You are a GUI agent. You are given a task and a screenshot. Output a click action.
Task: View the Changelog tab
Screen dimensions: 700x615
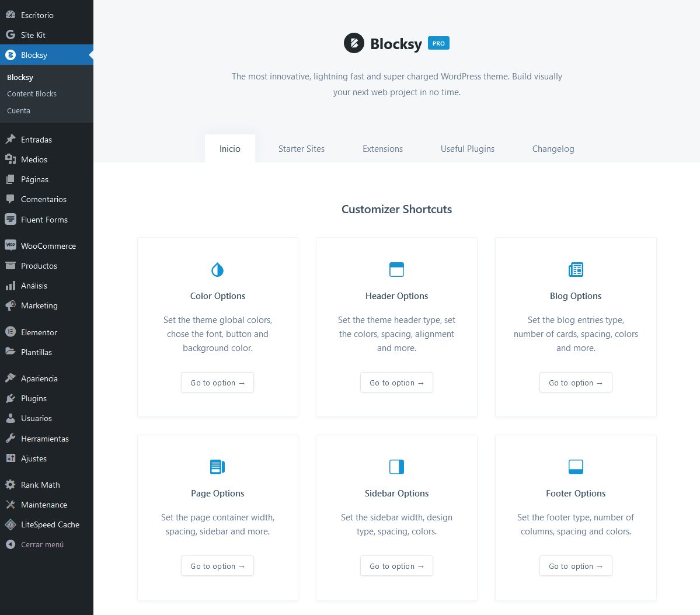point(553,148)
